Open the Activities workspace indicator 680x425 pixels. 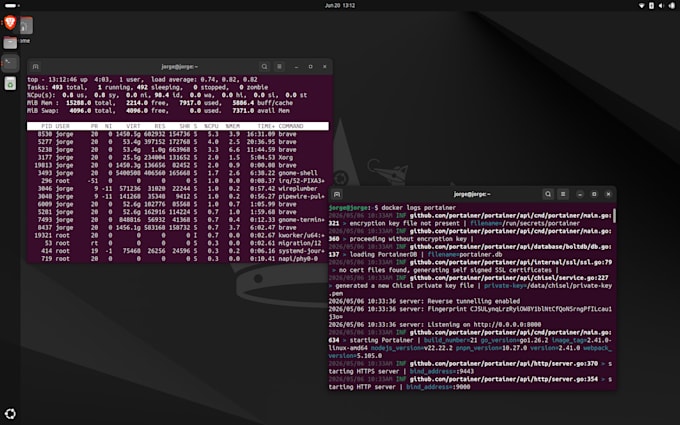12,6
